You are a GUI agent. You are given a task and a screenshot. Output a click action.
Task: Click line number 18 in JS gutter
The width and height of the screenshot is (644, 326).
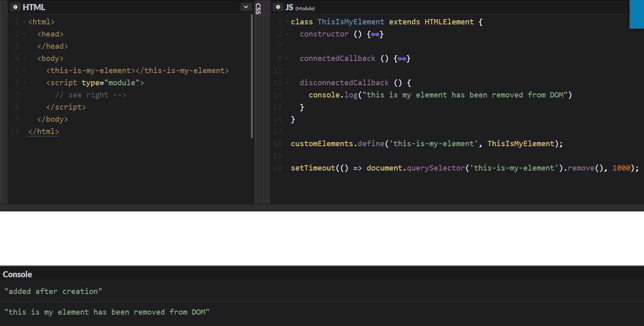pyautogui.click(x=278, y=144)
